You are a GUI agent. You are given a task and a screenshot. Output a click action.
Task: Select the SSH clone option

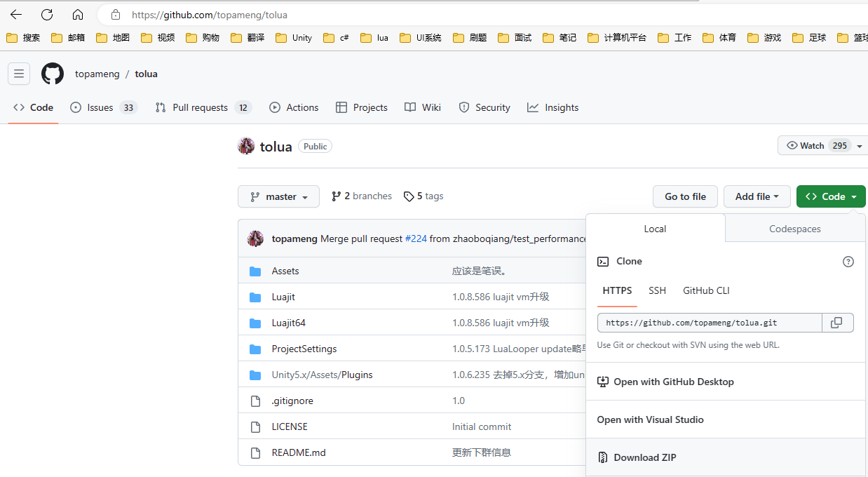657,290
